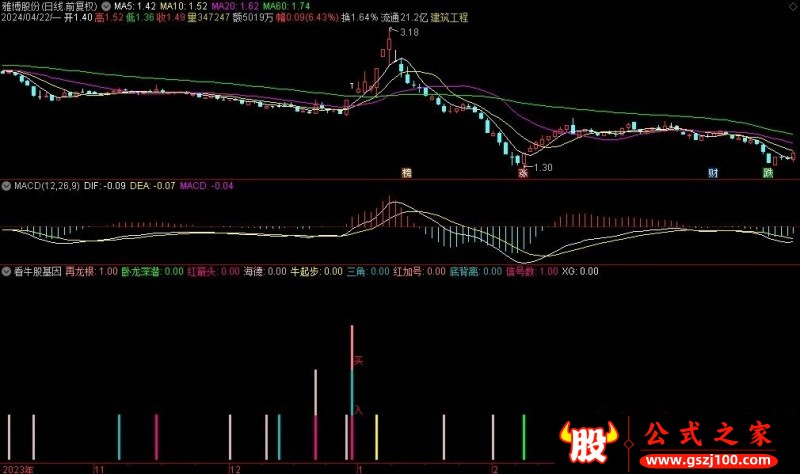Click the MACD(12,26,9) indicator name
Viewport: 800px width, 474px height.
pos(46,186)
